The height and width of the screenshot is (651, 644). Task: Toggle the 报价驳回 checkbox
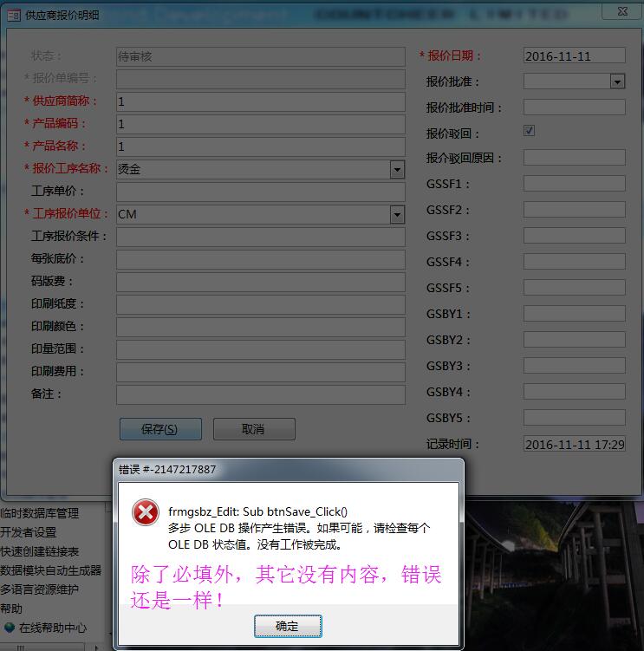click(x=529, y=131)
